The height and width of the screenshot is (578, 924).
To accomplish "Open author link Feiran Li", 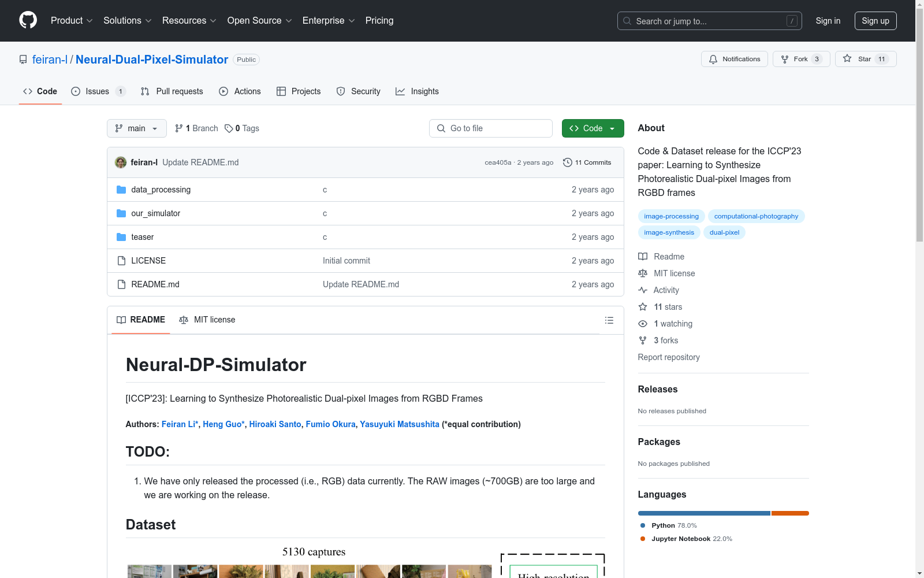I will point(180,424).
